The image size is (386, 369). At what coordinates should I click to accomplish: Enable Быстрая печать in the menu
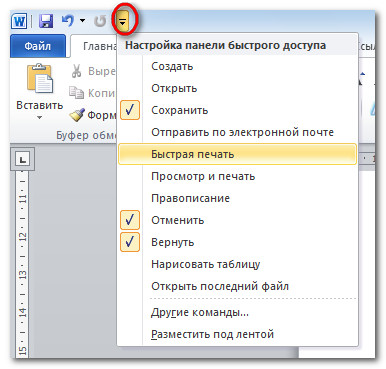(x=237, y=154)
